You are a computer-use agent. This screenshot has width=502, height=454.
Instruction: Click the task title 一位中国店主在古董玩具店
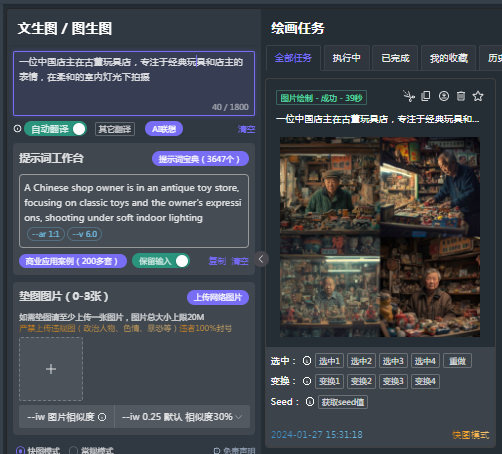point(378,119)
